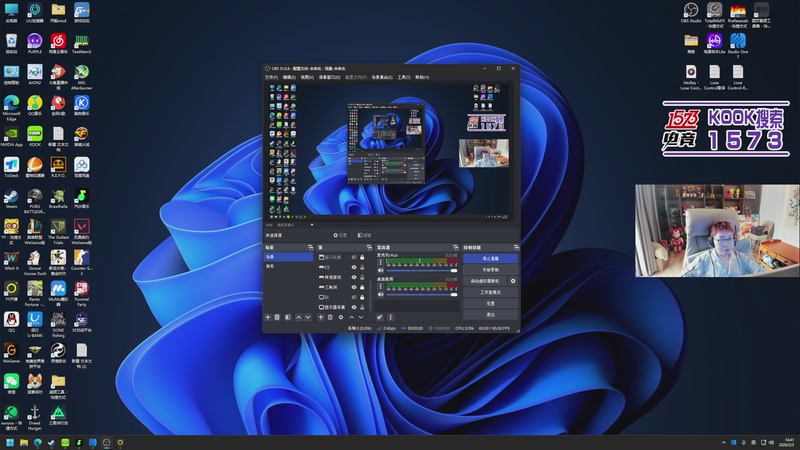Hide the 显示器采集 source
The width and height of the screenshot is (800, 450).
pyautogui.click(x=354, y=307)
